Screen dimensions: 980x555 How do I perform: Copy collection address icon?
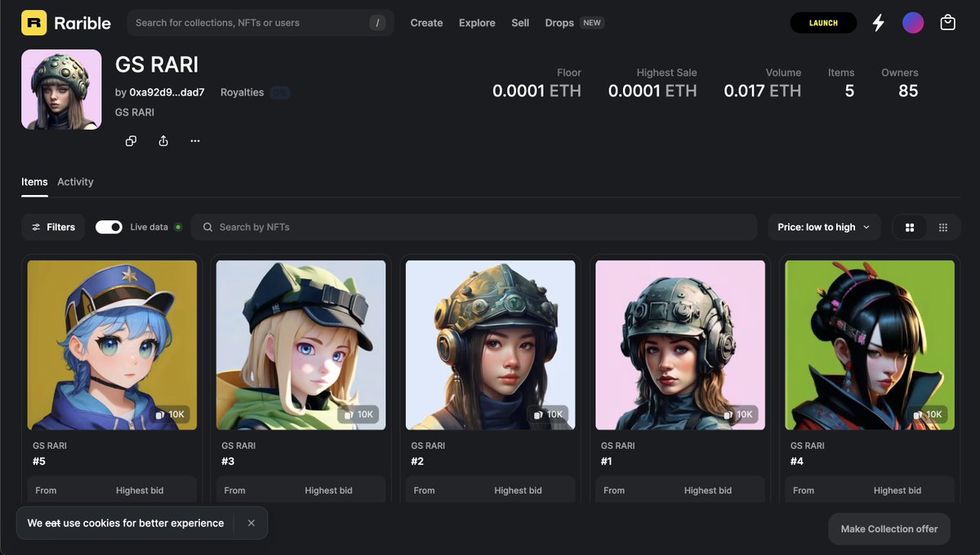[x=131, y=141]
